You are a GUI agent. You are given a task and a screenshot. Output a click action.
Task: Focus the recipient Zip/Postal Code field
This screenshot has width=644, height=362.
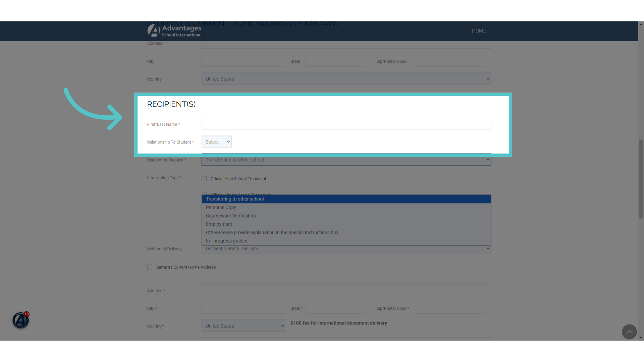pos(449,308)
